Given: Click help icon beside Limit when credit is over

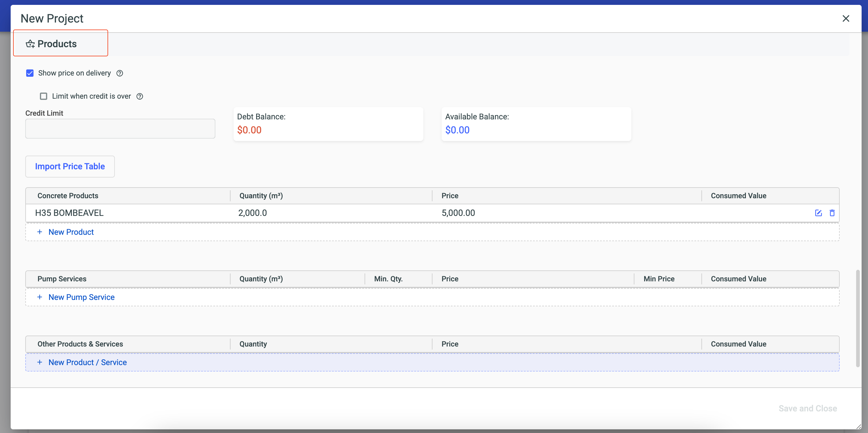Looking at the screenshot, I should coord(140,96).
